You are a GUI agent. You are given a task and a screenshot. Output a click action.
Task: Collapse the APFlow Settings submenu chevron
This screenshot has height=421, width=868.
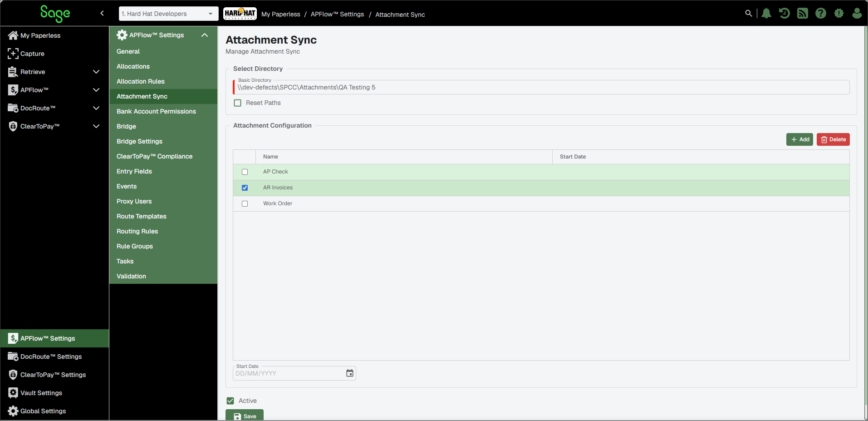(205, 35)
